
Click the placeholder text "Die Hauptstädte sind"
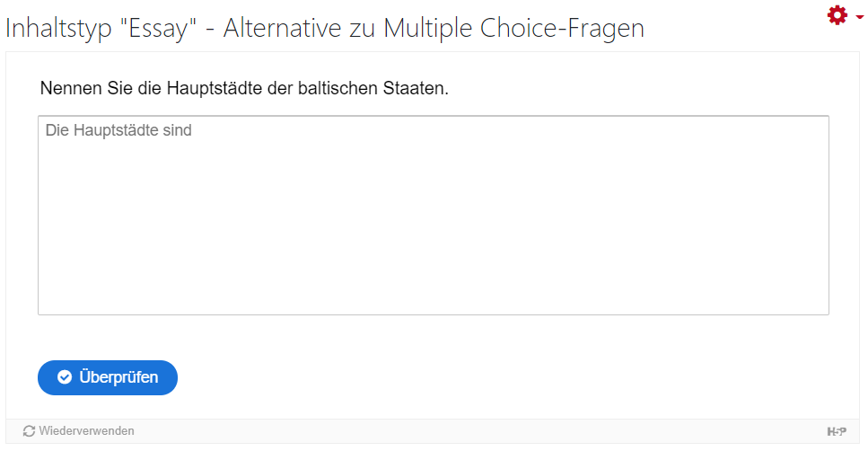118,130
